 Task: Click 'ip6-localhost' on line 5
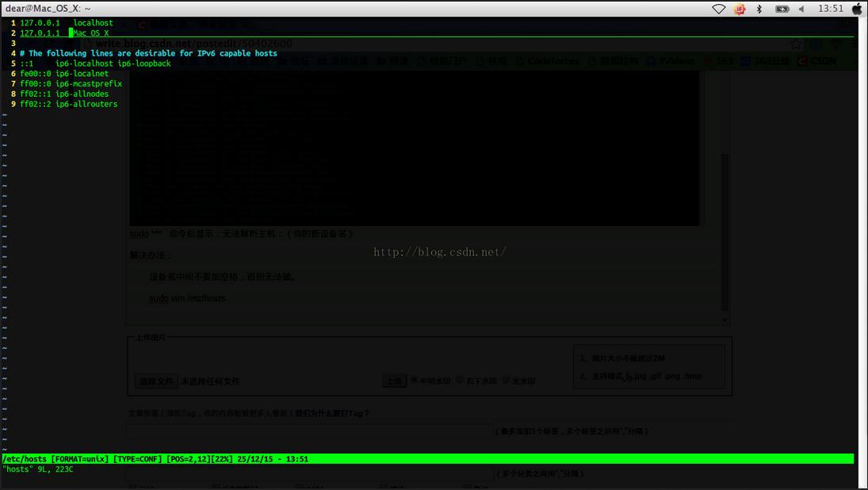pos(84,63)
